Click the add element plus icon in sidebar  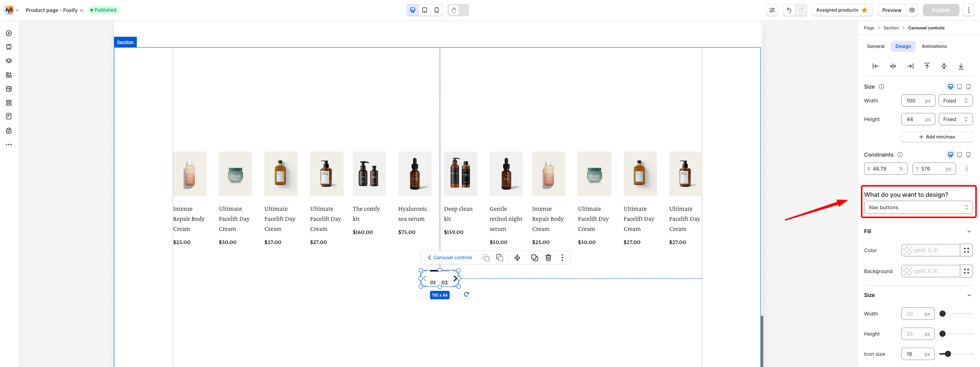[x=9, y=33]
